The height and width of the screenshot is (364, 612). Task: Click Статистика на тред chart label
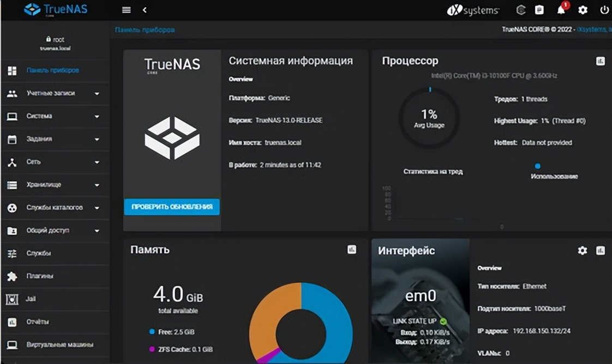tap(433, 172)
